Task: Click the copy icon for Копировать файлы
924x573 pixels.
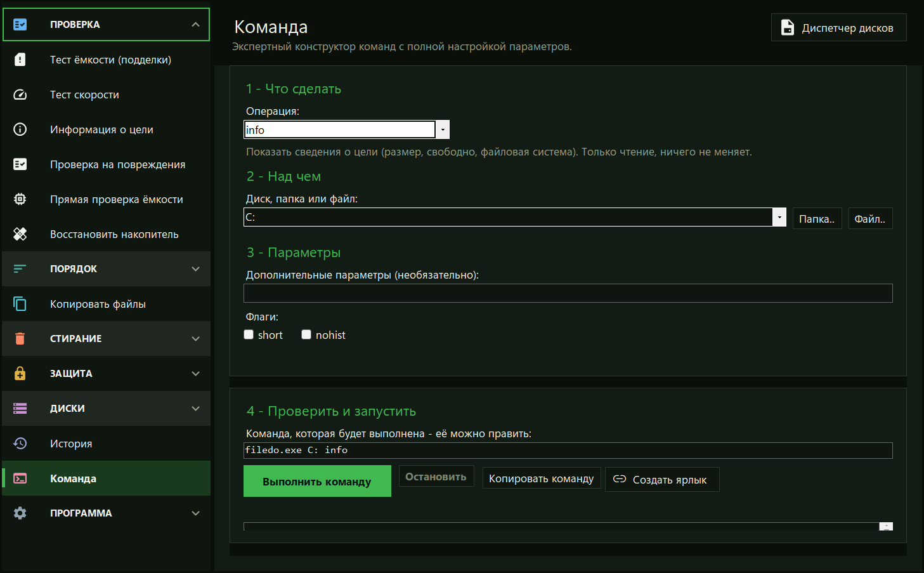Action: [x=20, y=304]
